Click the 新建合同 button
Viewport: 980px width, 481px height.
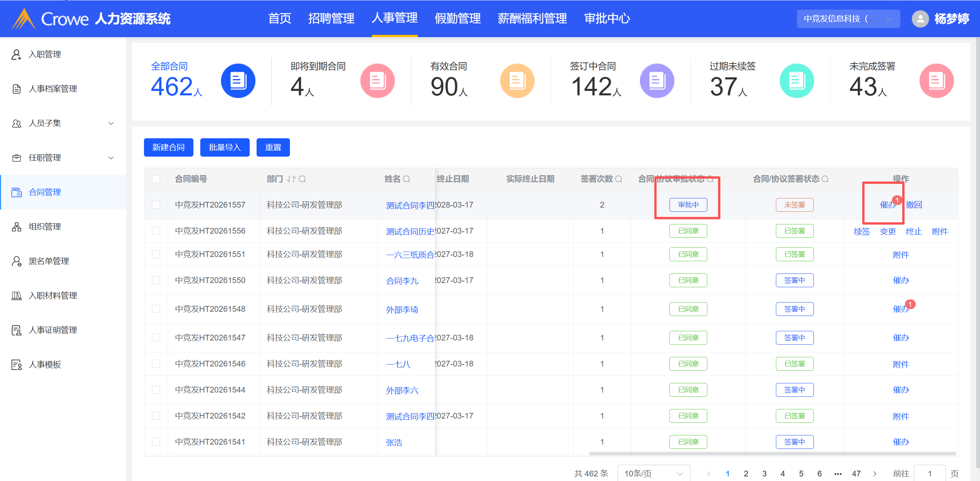169,147
